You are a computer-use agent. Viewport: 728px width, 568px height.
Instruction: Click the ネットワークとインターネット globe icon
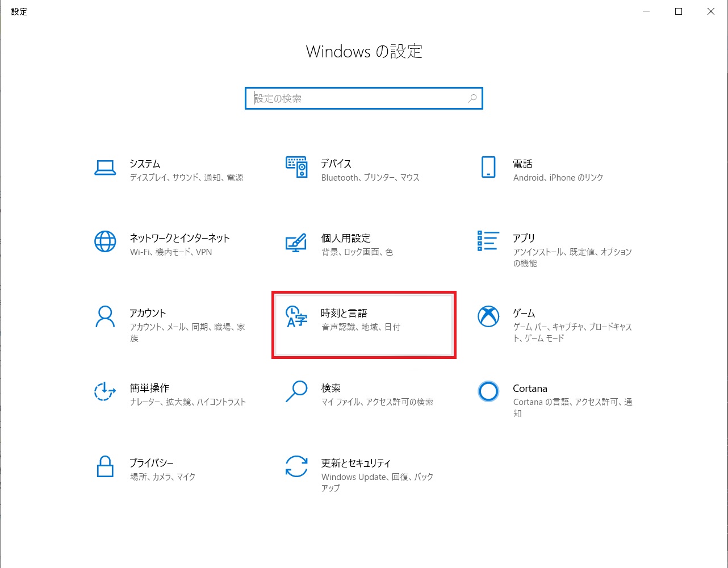[x=105, y=242]
